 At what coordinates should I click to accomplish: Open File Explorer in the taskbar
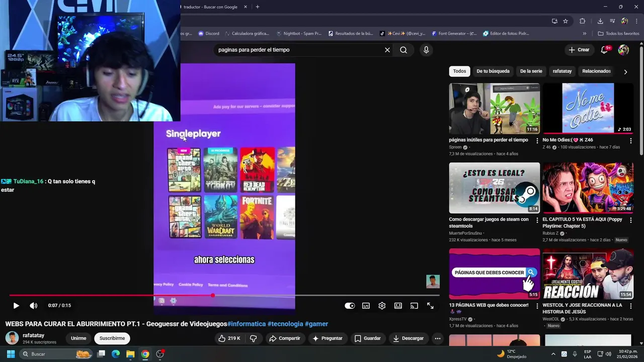tap(130, 354)
